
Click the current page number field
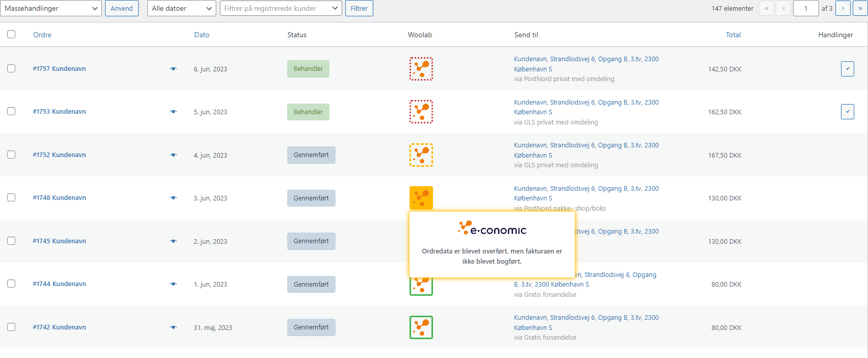[806, 8]
